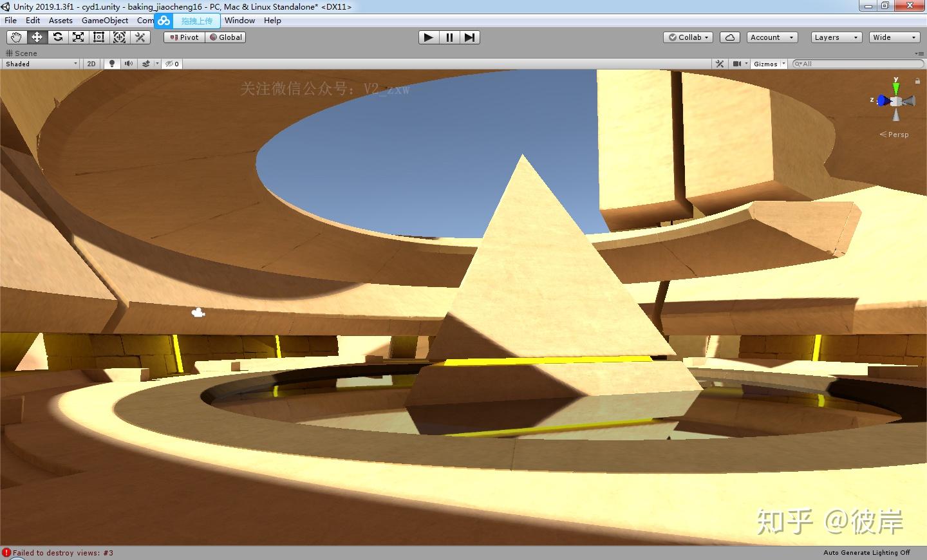Image resolution: width=927 pixels, height=560 pixels.
Task: Click the 拖拽上传 upload button
Action: coord(196,21)
